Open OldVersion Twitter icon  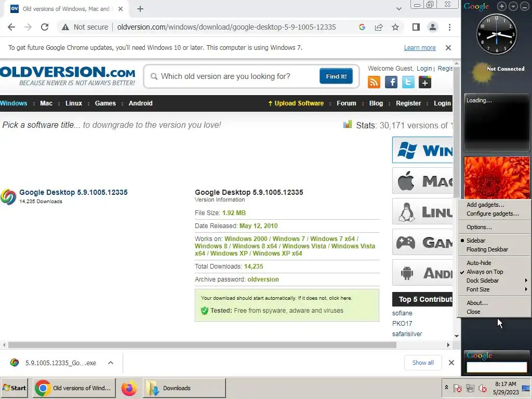(x=408, y=82)
